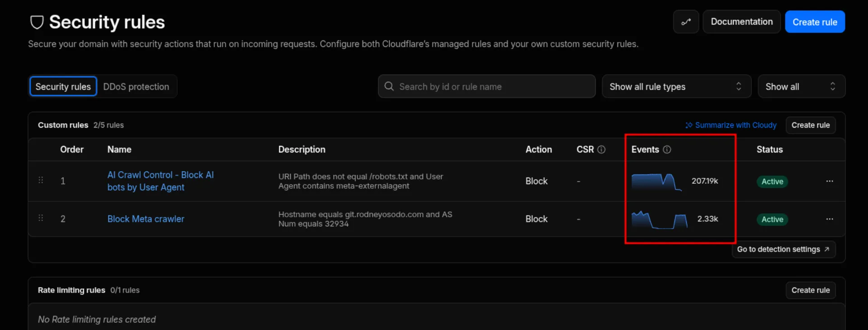Screen dimensions: 868x330
Task: Click the Name column header
Action: click(119, 149)
